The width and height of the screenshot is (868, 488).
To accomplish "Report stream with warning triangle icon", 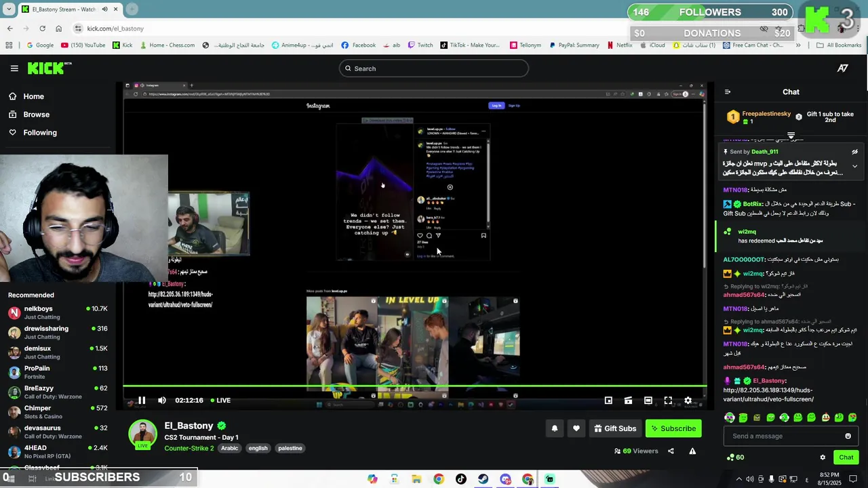I will pos(692,451).
